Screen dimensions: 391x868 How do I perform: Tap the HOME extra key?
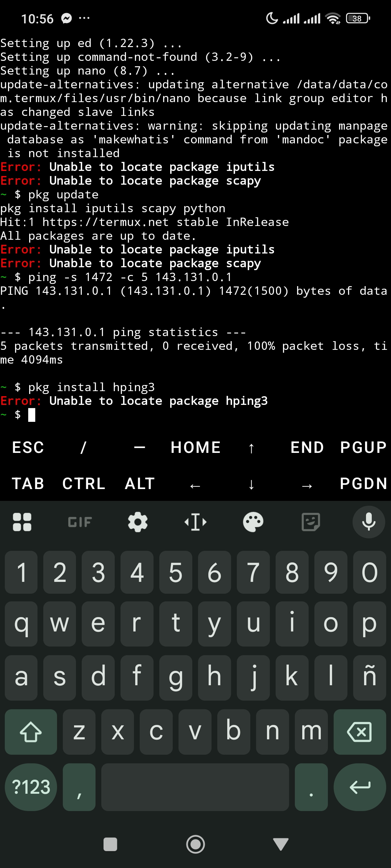coord(195,447)
